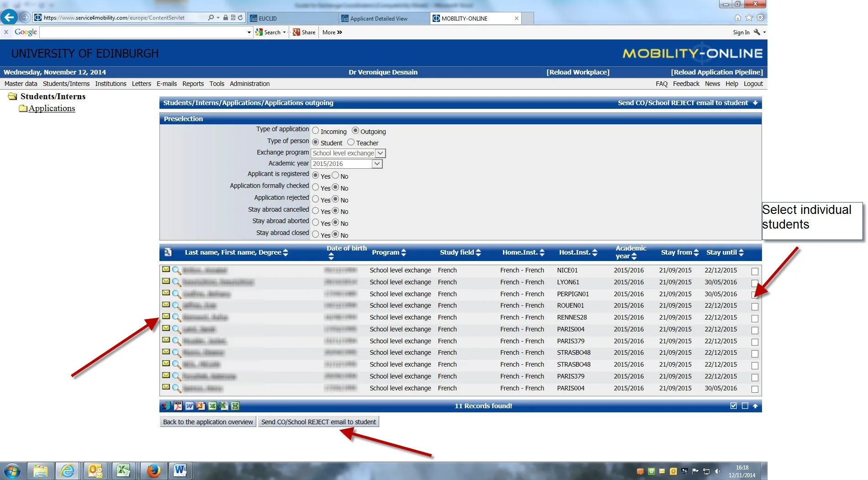Select the Incoming type of application radio button
The width and height of the screenshot is (868, 480).
pos(315,130)
